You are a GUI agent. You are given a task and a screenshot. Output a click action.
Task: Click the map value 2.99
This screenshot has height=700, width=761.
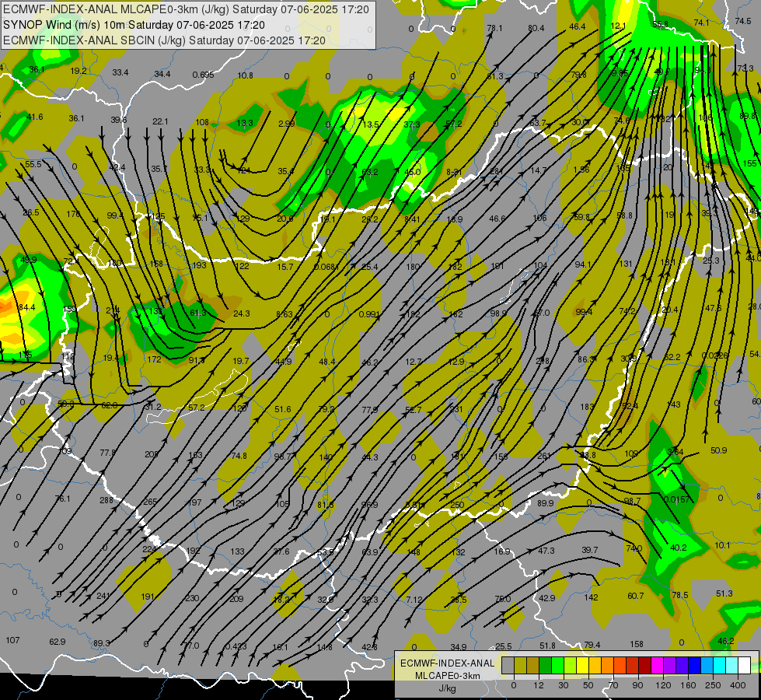[286, 124]
